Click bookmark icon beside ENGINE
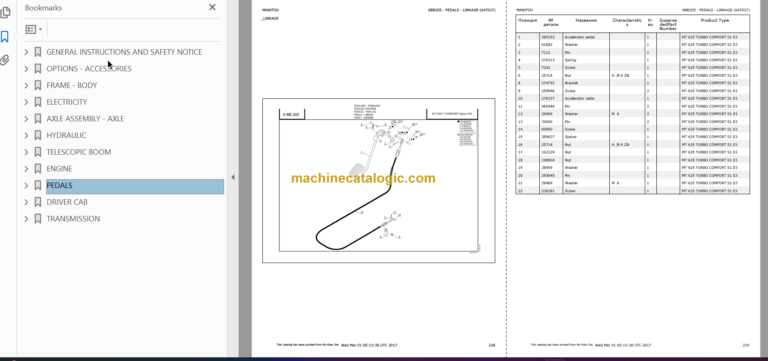The height and width of the screenshot is (361, 768). [x=38, y=168]
